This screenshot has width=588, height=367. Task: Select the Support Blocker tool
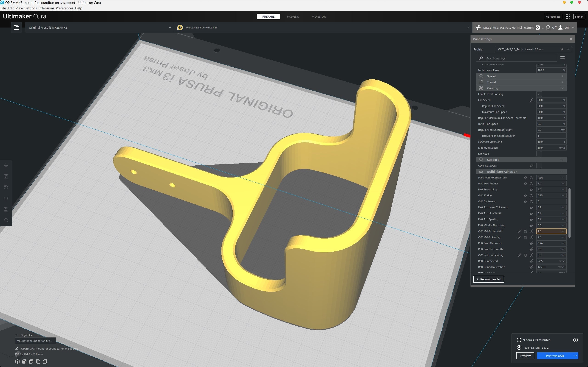point(6,220)
